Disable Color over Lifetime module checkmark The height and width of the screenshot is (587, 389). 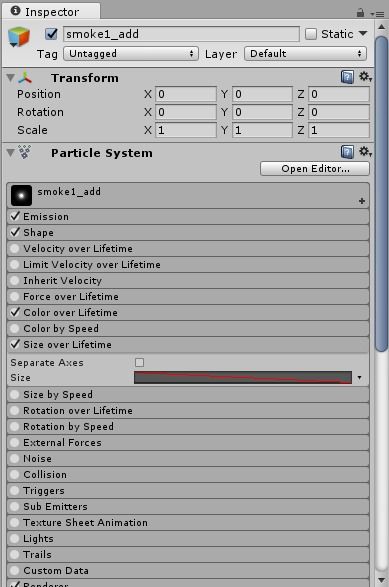click(15, 312)
